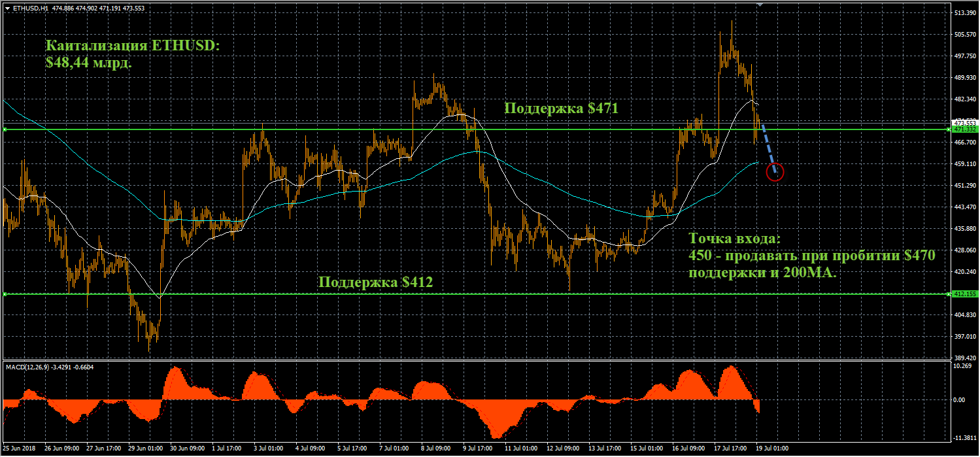Click the OHLC values 474.886 474.902 471.191 473.553
The image size is (980, 457).
[x=97, y=8]
